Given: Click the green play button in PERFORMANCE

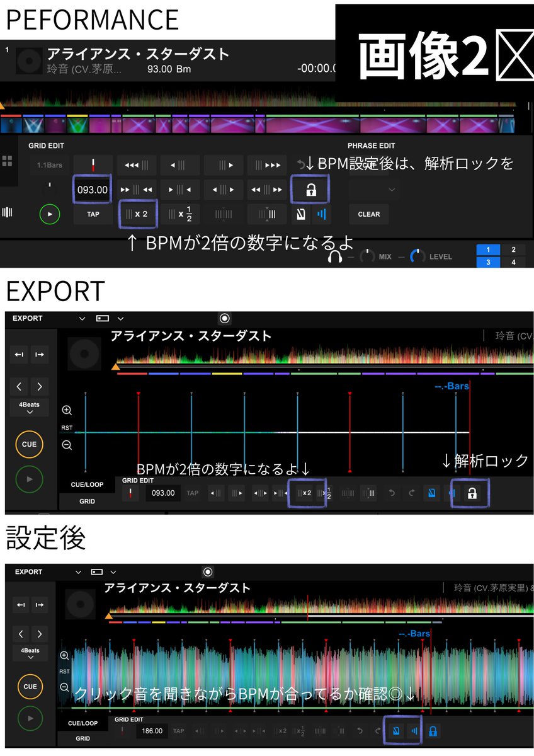Looking at the screenshot, I should (x=50, y=214).
